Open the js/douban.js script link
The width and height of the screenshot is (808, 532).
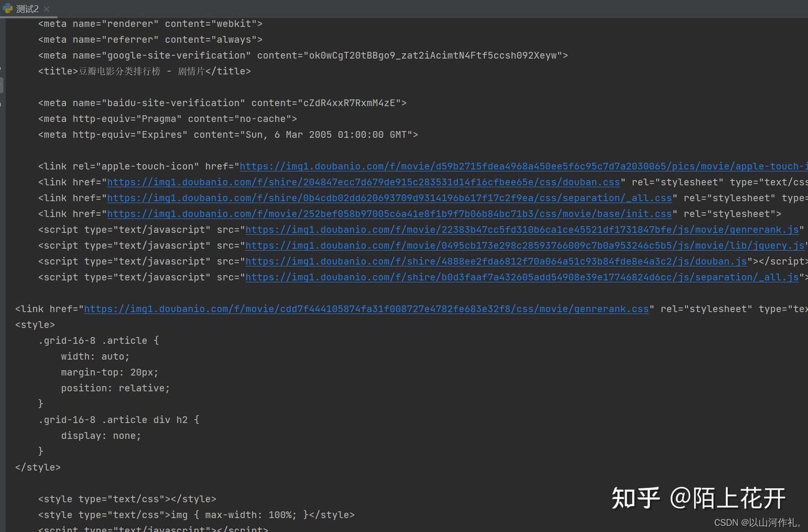click(x=496, y=261)
